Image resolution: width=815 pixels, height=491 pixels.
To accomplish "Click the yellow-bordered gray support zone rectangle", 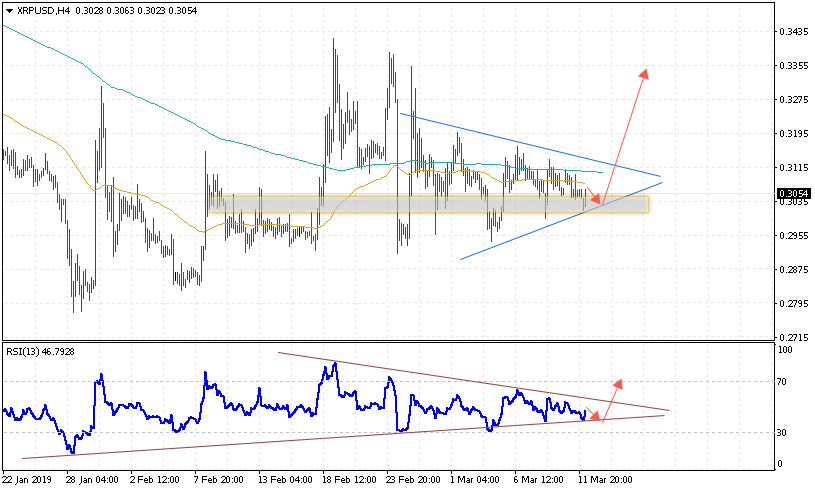I will pyautogui.click(x=300, y=204).
